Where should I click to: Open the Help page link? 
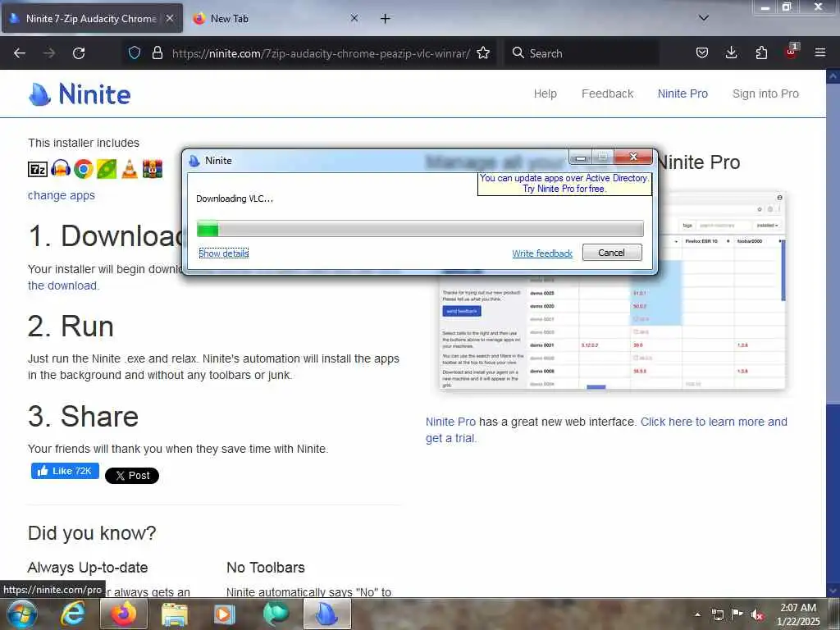tap(546, 94)
